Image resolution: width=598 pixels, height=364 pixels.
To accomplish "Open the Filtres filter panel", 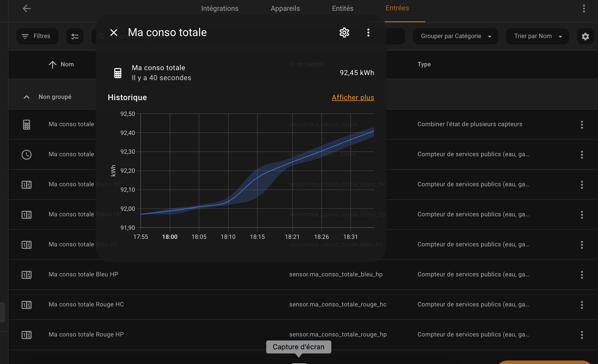I will [37, 36].
